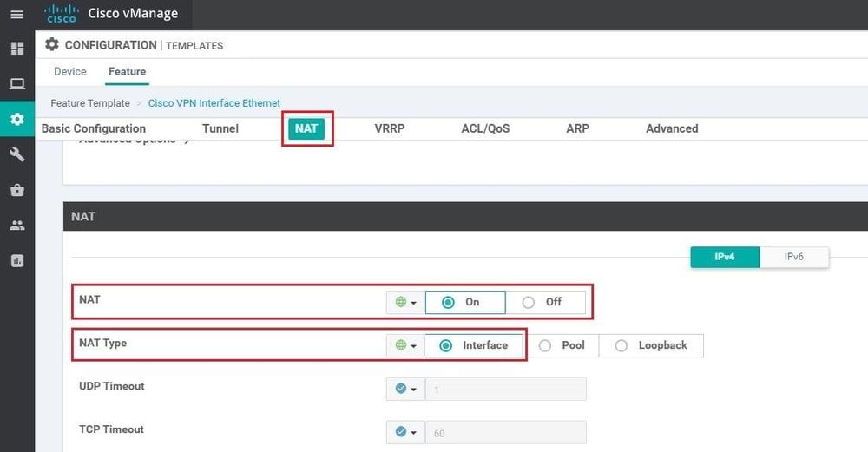This screenshot has height=452, width=868.
Task: Click the UDP Timeout label
Action: 112,386
